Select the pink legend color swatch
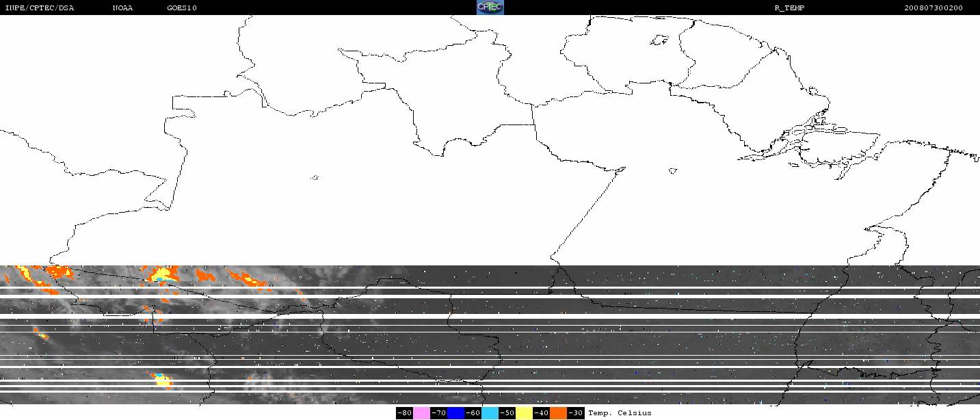The height and width of the screenshot is (420, 980). 421,413
